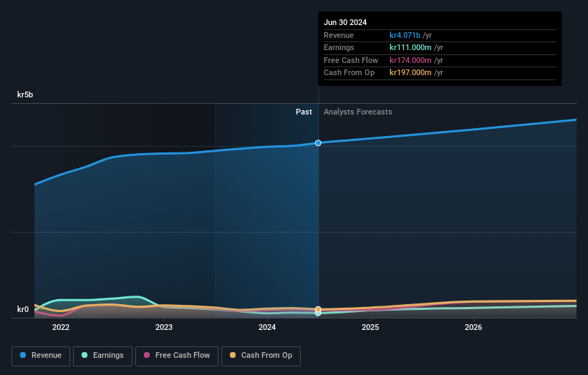Click the Past section label

(x=304, y=112)
